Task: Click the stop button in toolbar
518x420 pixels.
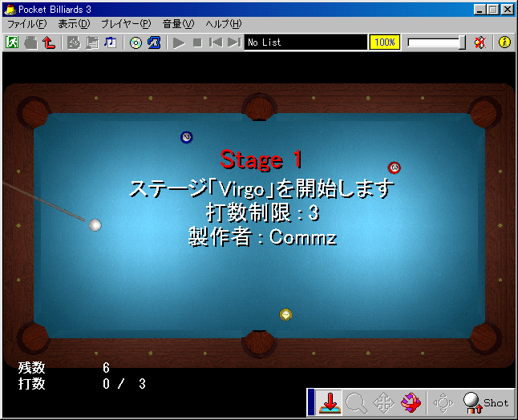Action: (x=197, y=42)
